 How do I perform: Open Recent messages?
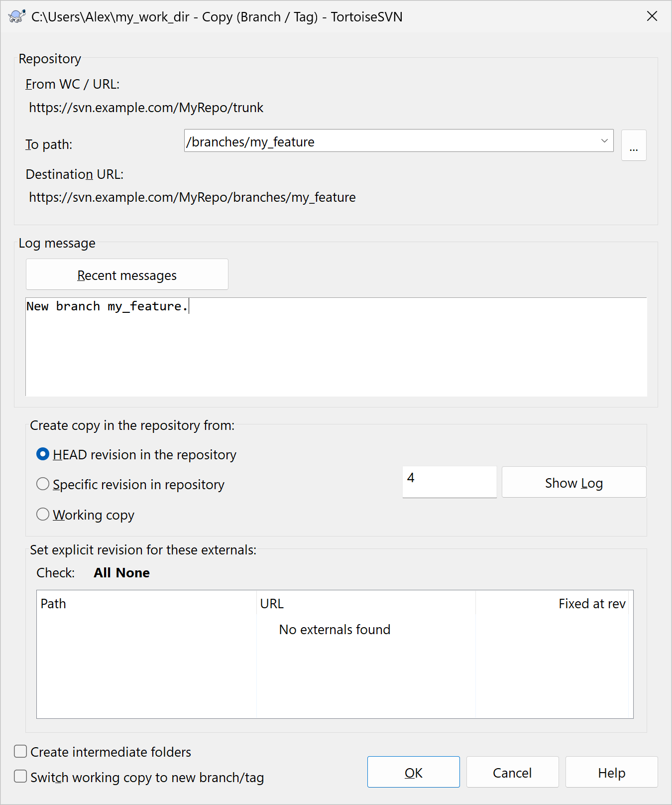[x=127, y=274]
